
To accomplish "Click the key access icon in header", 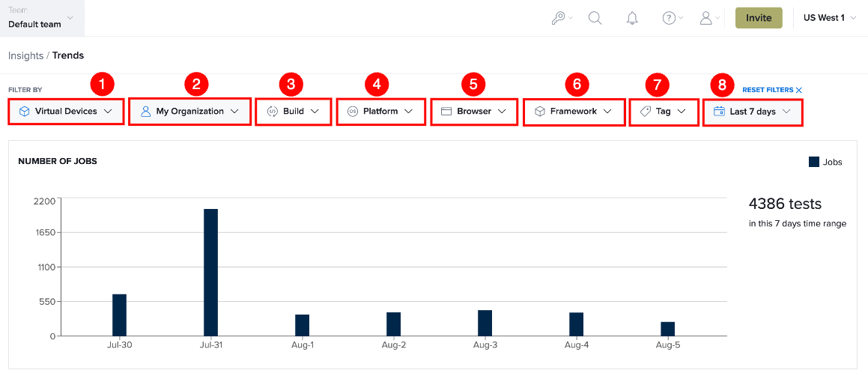I will coord(559,18).
